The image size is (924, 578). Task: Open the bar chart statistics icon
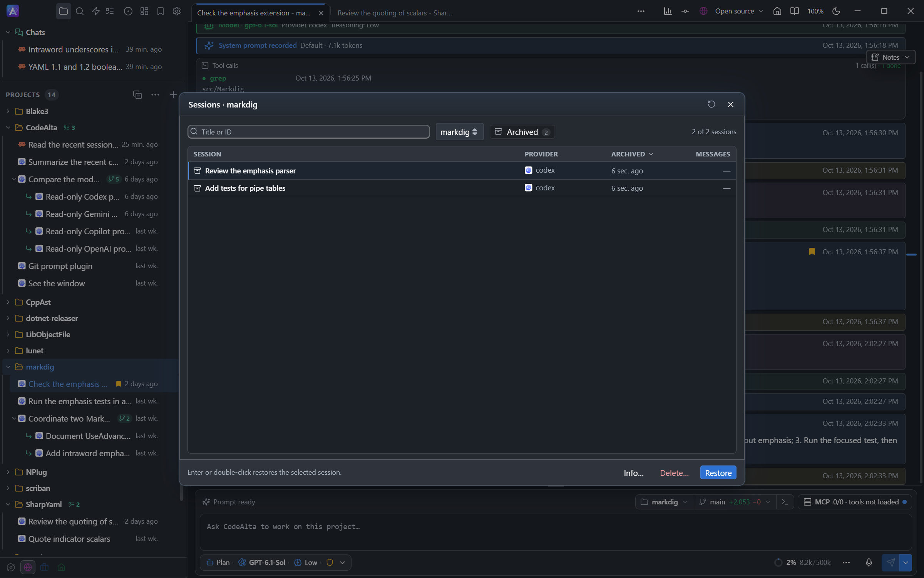coord(668,11)
